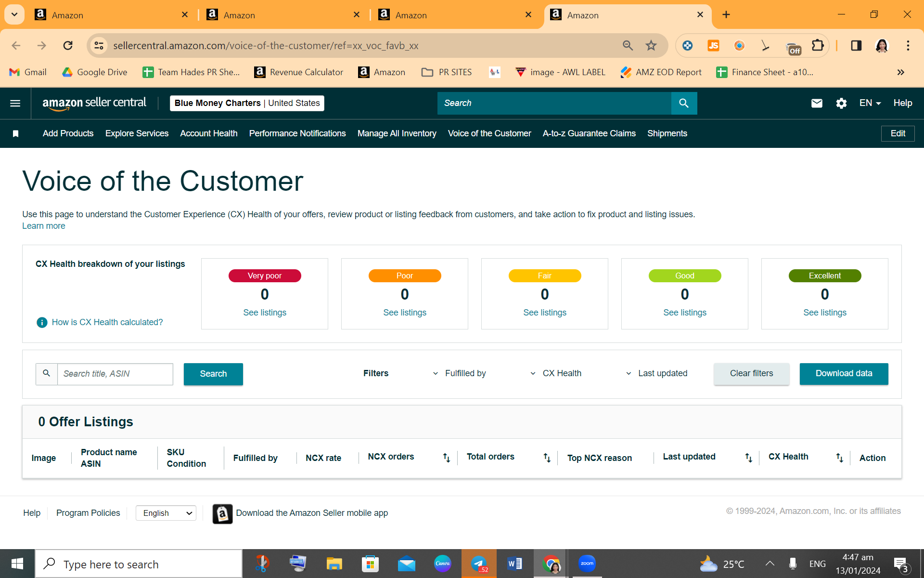Click the Chrome profile avatar
This screenshot has width=924, height=578.
[x=882, y=45]
